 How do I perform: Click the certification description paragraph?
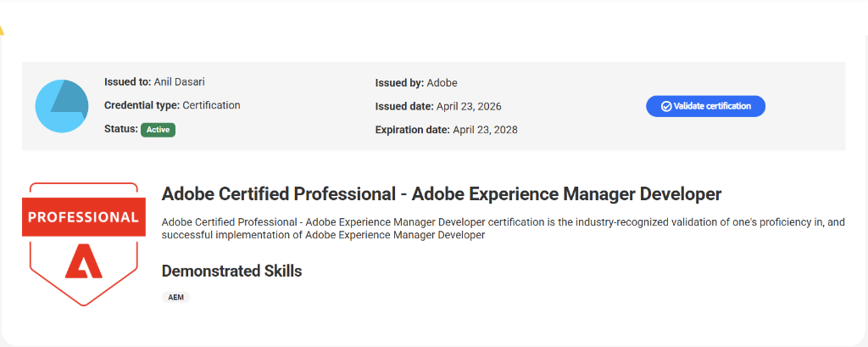[x=504, y=229]
